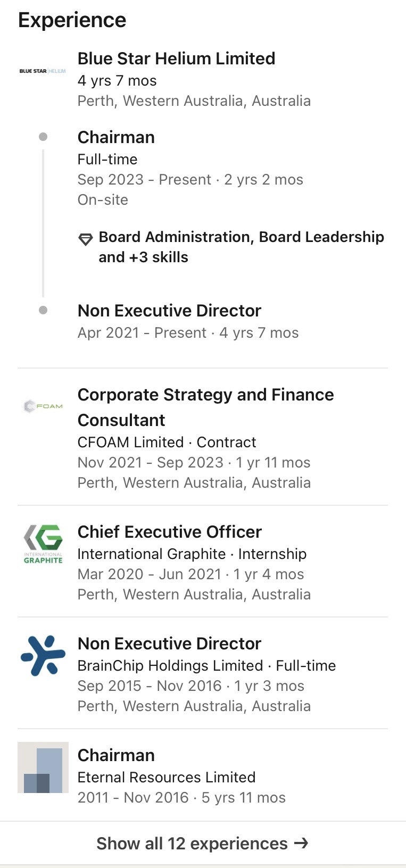The height and width of the screenshot is (868, 406).
Task: Click the Blue Star Helium logo
Action: pos(43,71)
